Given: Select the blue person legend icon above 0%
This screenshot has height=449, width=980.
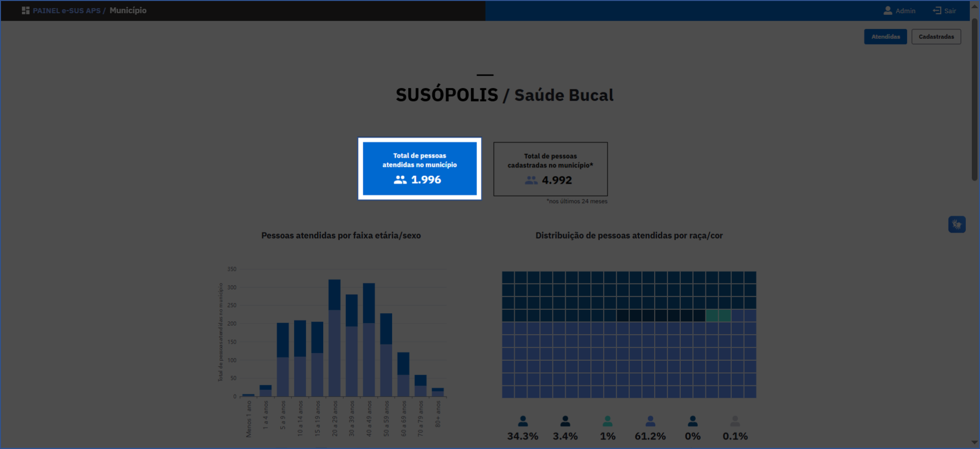Looking at the screenshot, I should point(693,421).
